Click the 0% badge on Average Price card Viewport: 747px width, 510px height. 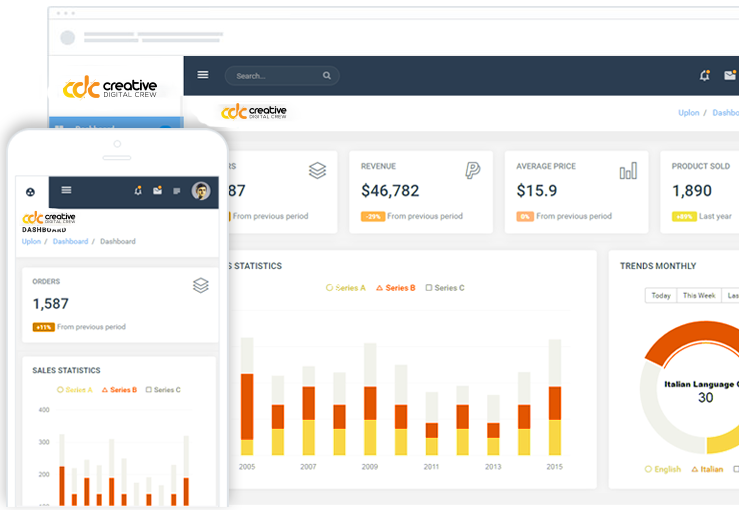click(525, 217)
